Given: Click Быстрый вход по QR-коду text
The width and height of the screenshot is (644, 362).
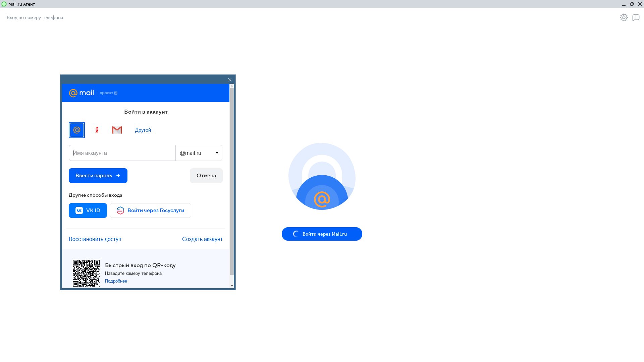Looking at the screenshot, I should pos(140,265).
